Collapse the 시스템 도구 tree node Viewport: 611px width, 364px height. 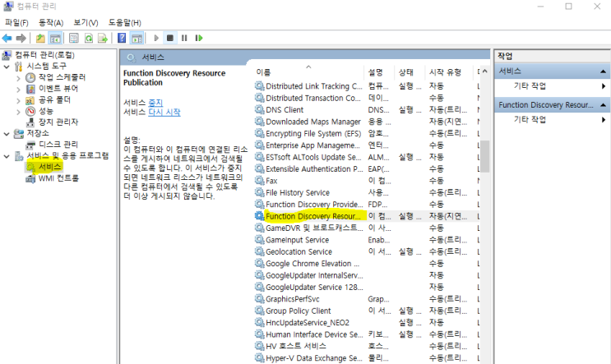[x=7, y=67]
